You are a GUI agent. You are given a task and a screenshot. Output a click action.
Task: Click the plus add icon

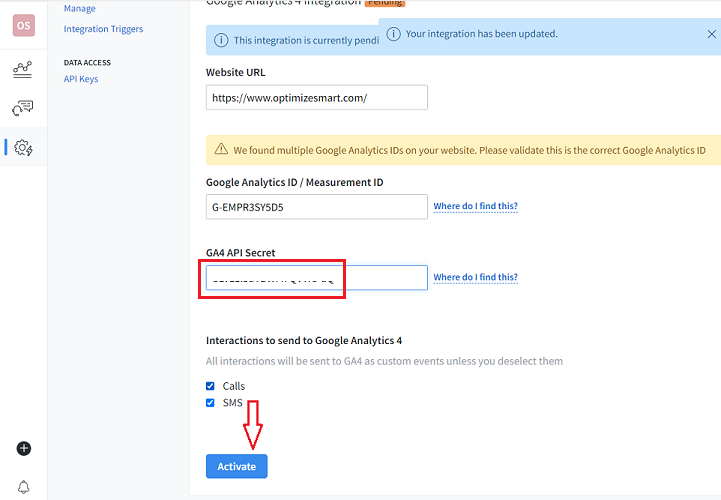[23, 448]
